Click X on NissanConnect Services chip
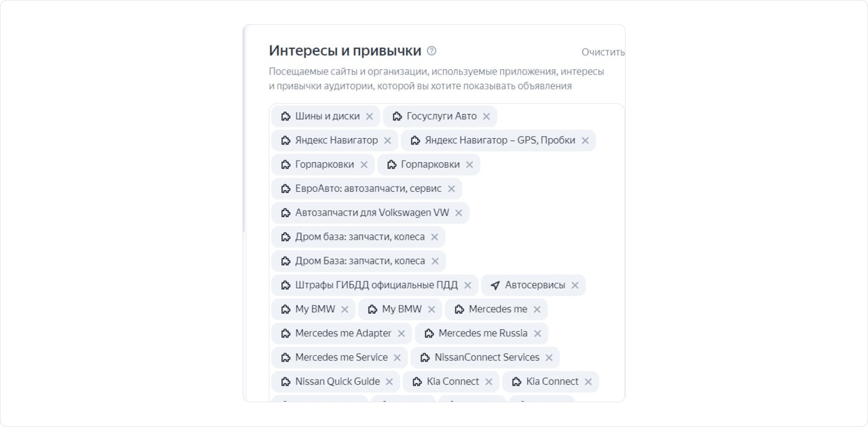868x427 pixels. point(549,358)
